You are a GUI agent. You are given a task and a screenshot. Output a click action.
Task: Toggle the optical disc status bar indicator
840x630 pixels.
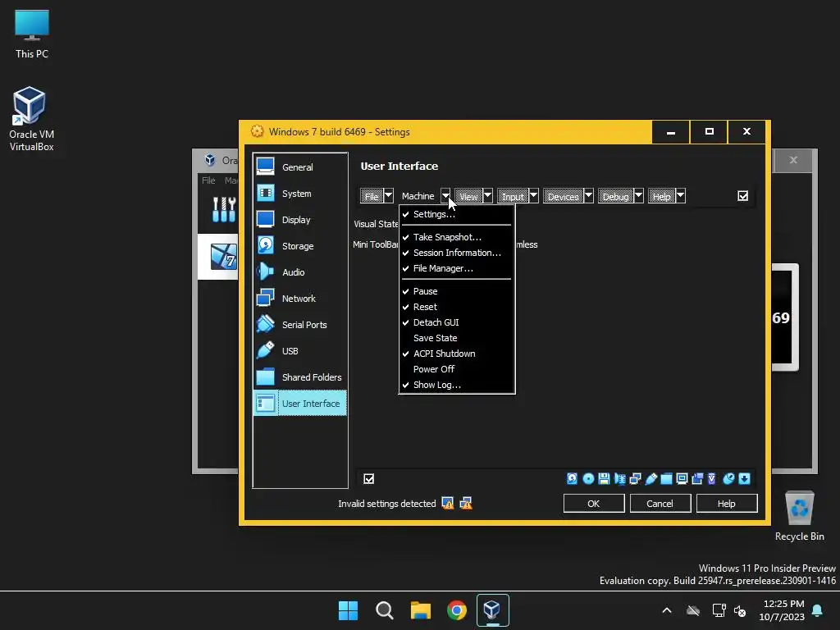(587, 478)
